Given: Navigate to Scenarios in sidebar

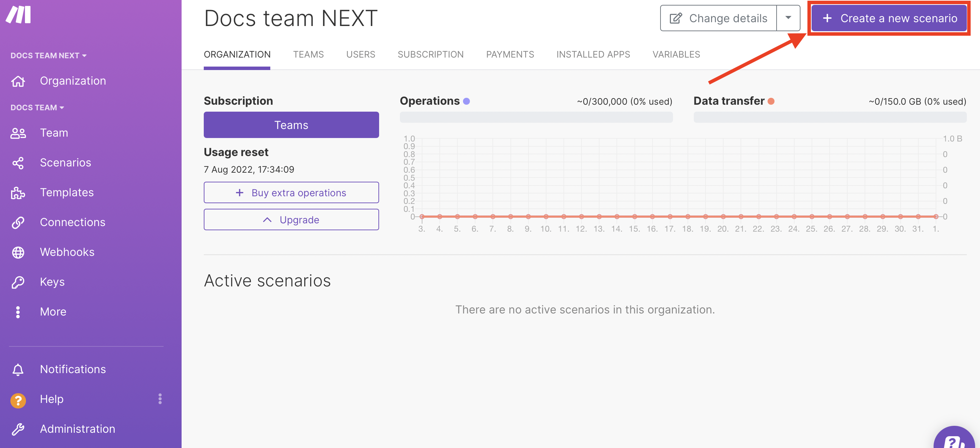Looking at the screenshot, I should pyautogui.click(x=65, y=162).
